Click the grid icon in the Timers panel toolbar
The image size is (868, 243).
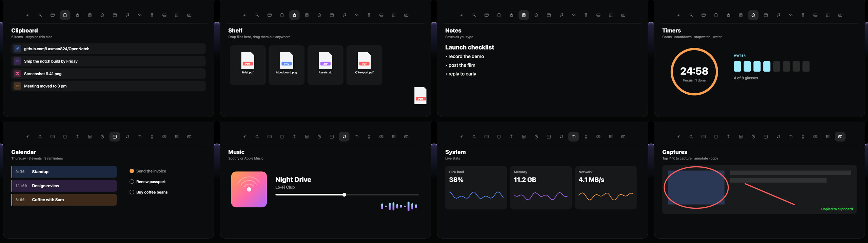(x=828, y=15)
